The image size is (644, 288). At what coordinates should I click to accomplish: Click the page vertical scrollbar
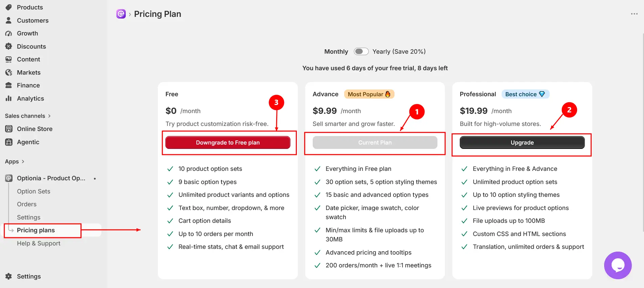(642, 132)
